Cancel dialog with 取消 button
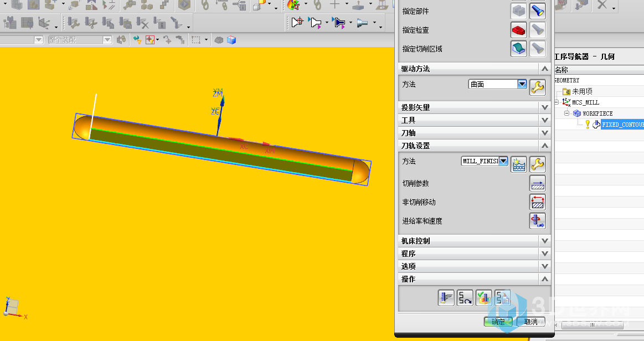This screenshot has width=644, height=341. (x=530, y=322)
